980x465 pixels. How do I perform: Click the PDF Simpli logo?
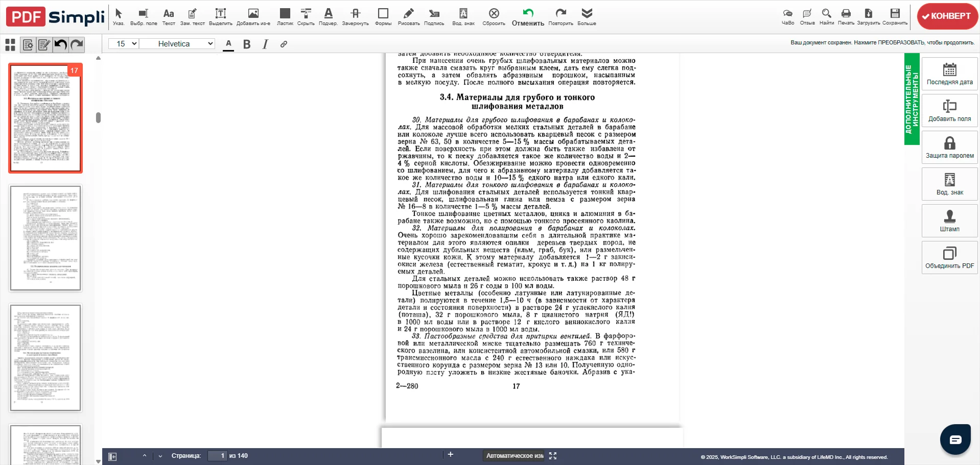55,17
